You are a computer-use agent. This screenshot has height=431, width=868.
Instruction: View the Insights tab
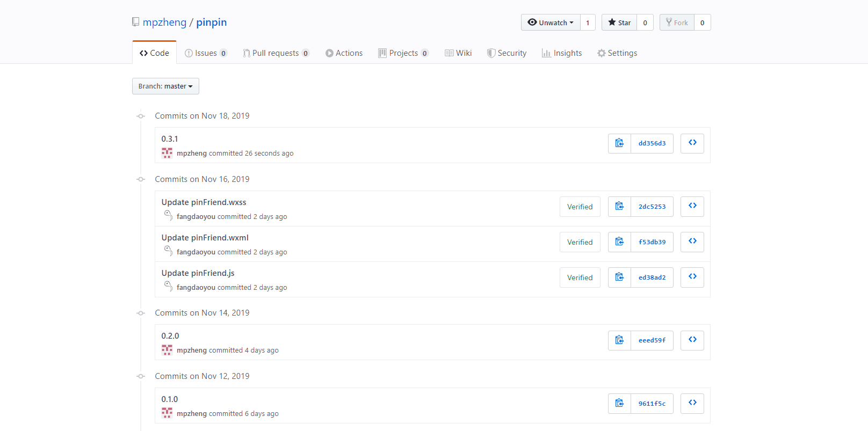coord(562,53)
